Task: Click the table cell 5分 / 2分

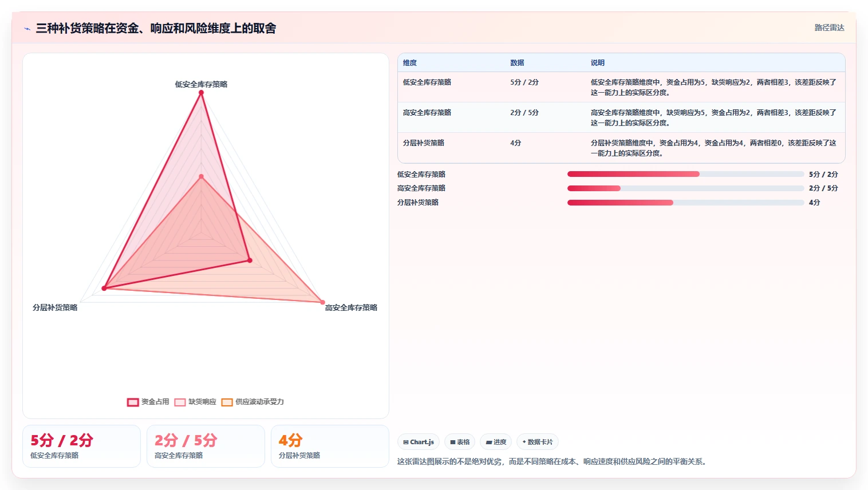Action: click(x=524, y=82)
